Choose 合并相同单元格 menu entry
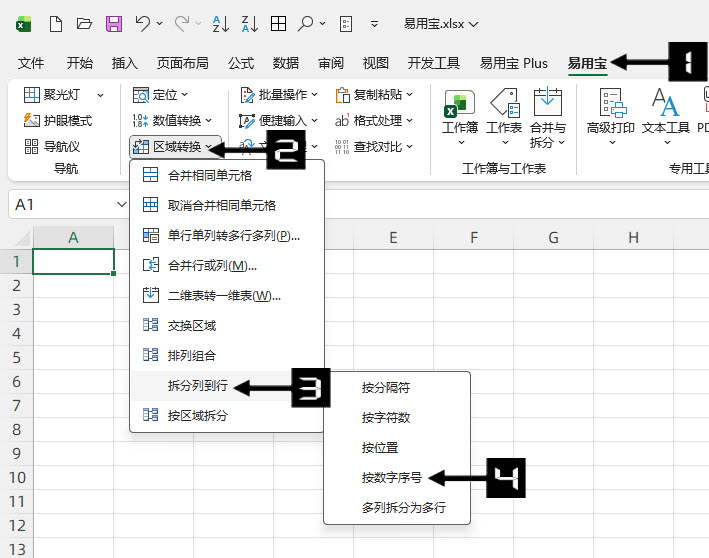Image resolution: width=709 pixels, height=558 pixels. (x=209, y=175)
